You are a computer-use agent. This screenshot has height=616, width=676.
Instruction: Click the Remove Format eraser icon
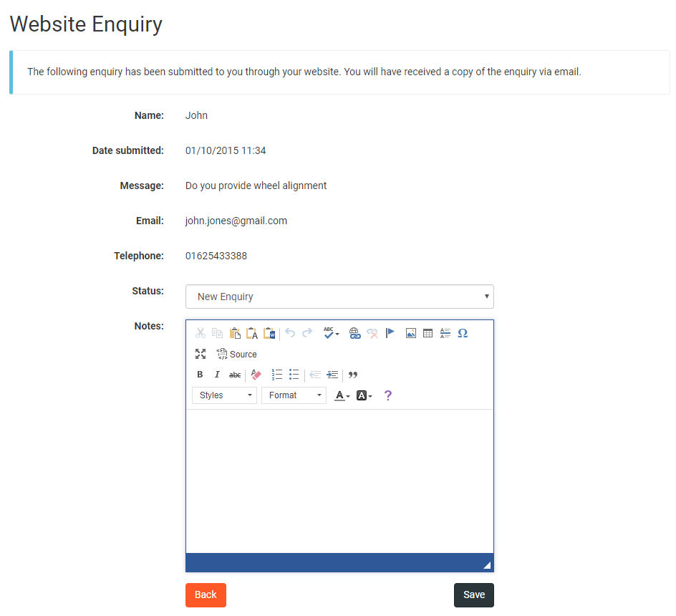coord(256,375)
